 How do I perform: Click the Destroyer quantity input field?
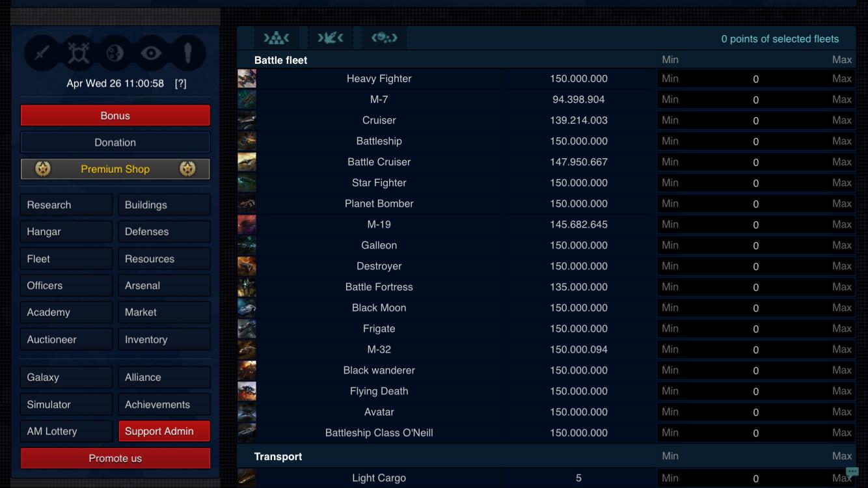755,266
